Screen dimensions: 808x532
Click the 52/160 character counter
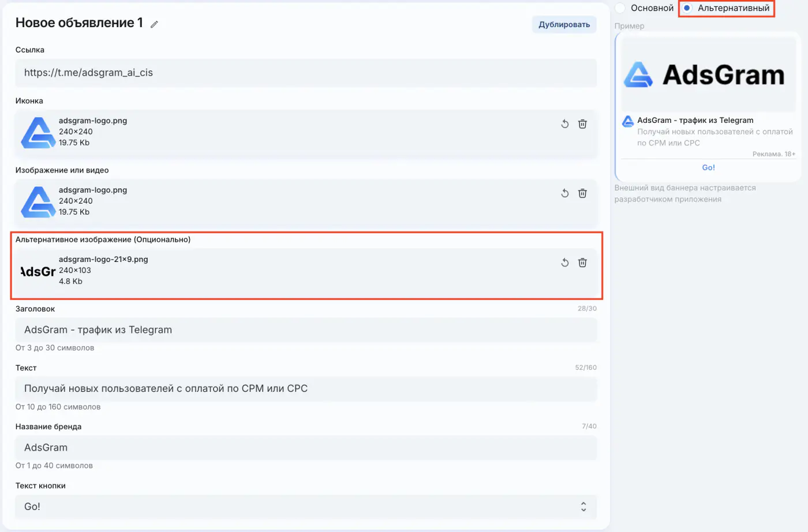click(x=586, y=368)
